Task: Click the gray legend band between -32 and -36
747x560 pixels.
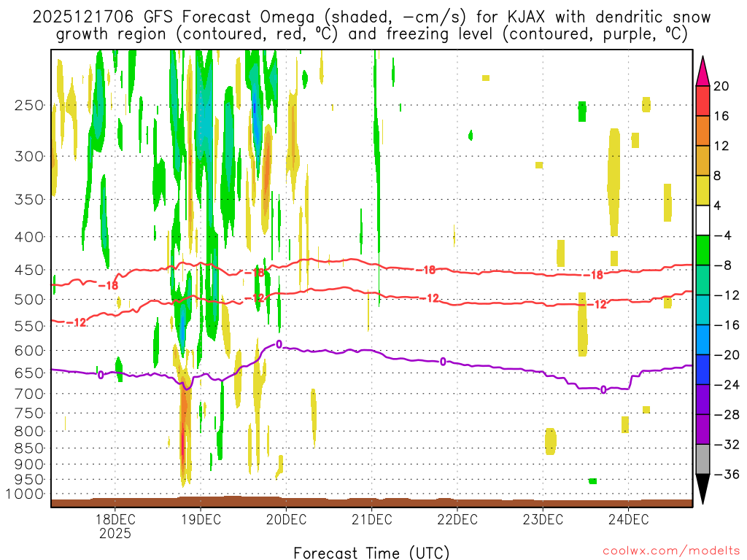Action: [703, 459]
